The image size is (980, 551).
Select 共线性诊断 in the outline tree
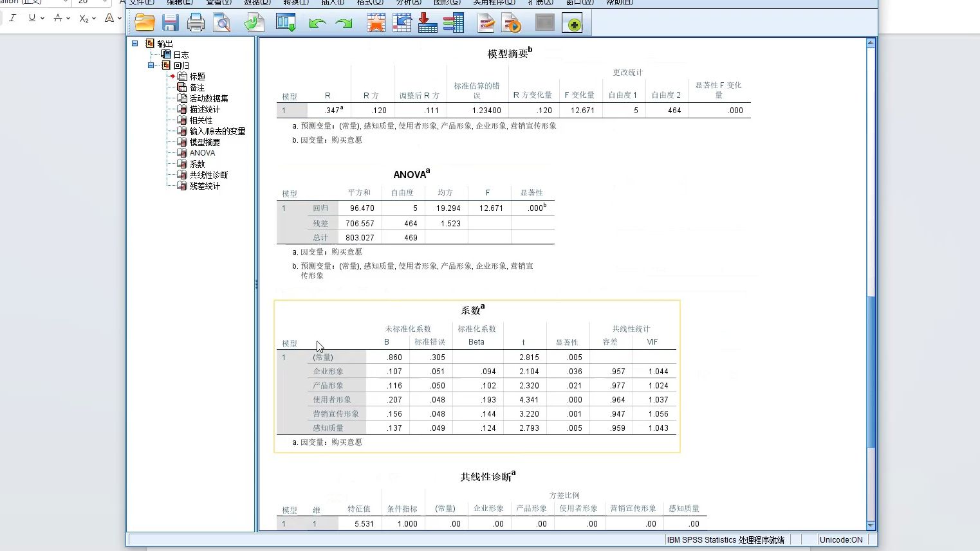208,175
